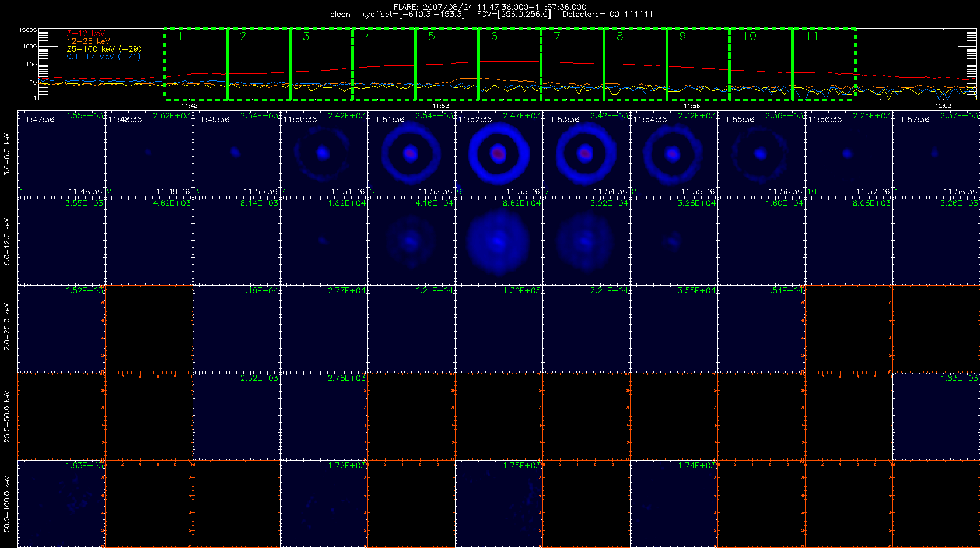980x548 pixels.
Task: Open the 3-6 keV image starting 11:55:36
Action: tap(761, 154)
